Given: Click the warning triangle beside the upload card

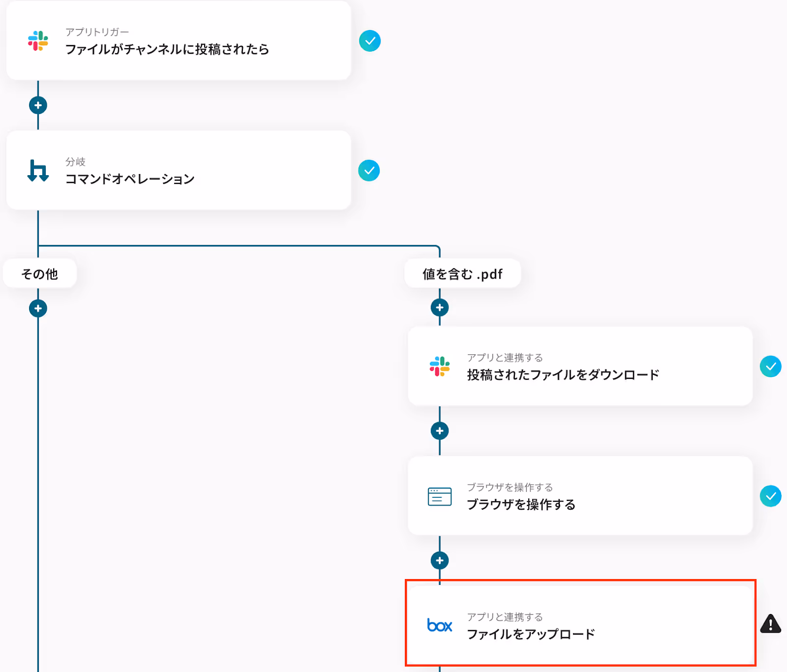Looking at the screenshot, I should point(771,624).
